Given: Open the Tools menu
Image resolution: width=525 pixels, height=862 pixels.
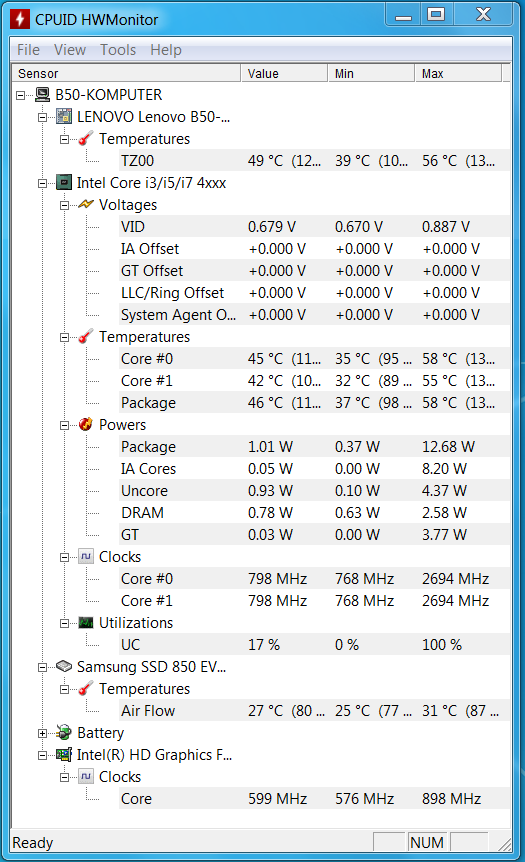Looking at the screenshot, I should click(x=118, y=49).
